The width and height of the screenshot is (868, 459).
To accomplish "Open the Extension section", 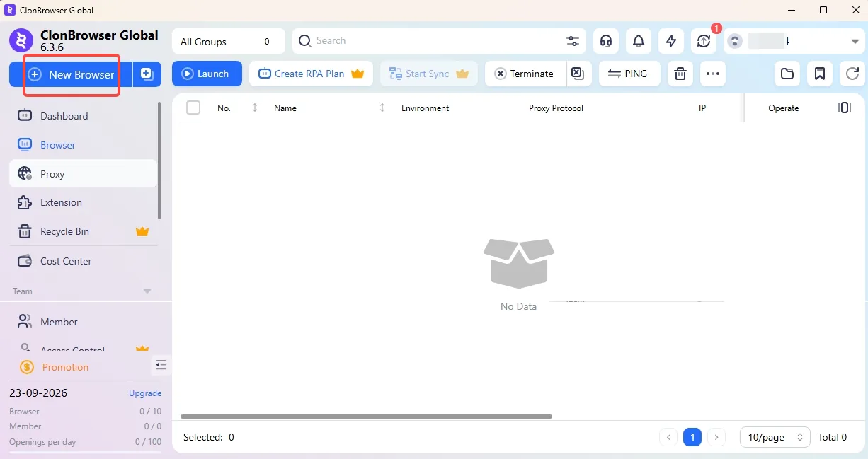I will 84,202.
